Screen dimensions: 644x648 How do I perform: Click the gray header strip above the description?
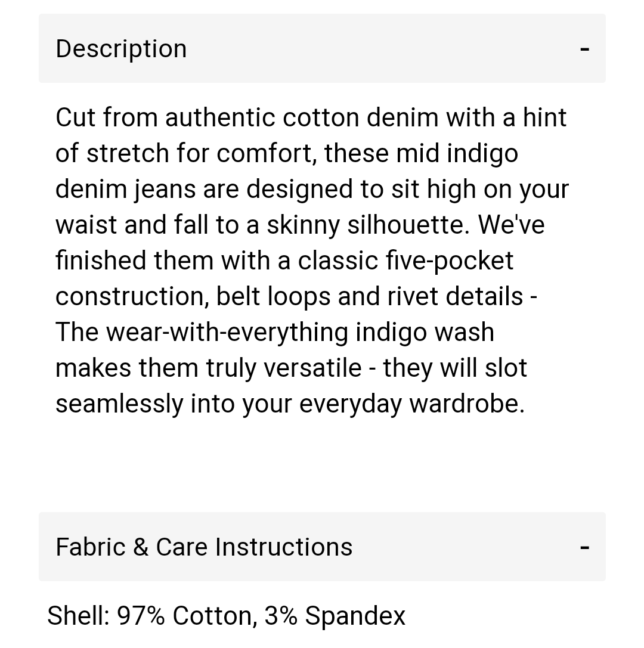pyautogui.click(x=322, y=48)
